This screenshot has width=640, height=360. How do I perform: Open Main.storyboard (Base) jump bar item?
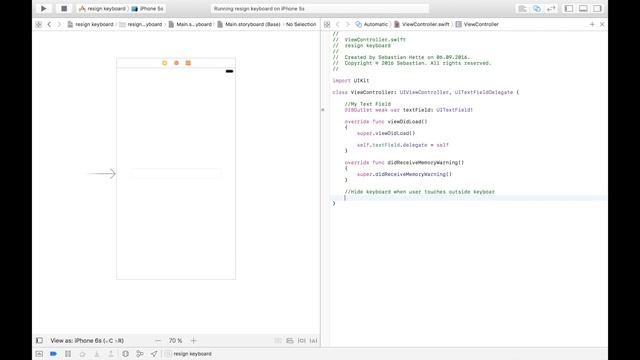pos(249,24)
